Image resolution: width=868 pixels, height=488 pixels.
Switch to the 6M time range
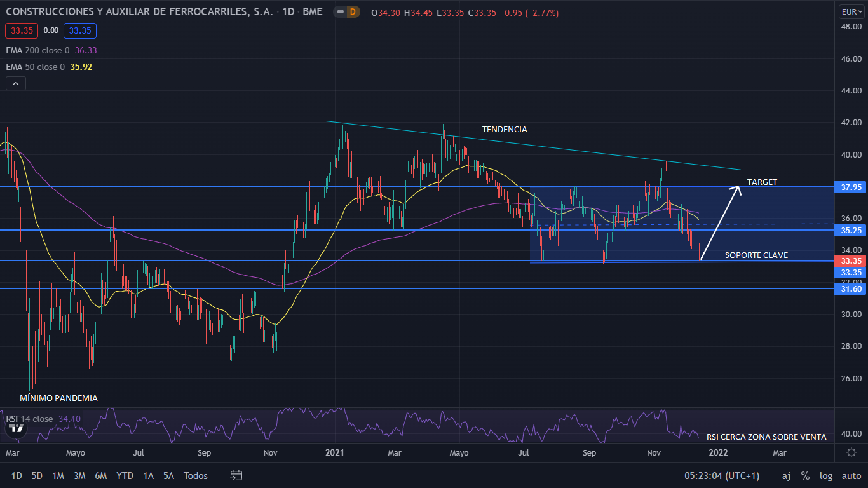point(100,476)
